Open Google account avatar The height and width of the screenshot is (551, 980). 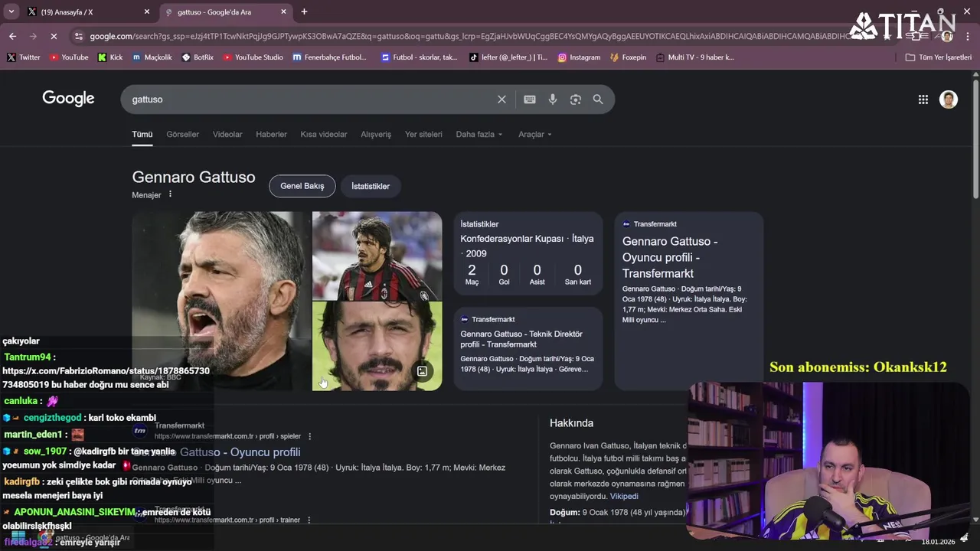click(949, 99)
